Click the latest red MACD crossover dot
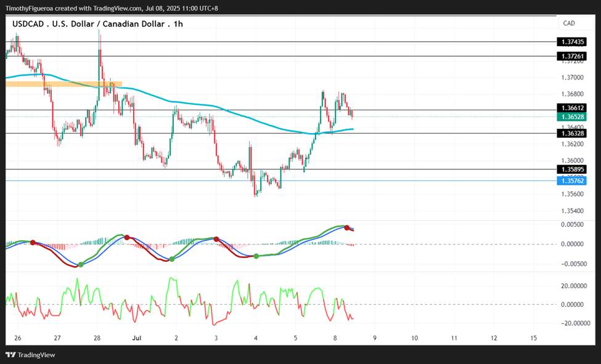The height and width of the screenshot is (364, 601). click(x=347, y=228)
